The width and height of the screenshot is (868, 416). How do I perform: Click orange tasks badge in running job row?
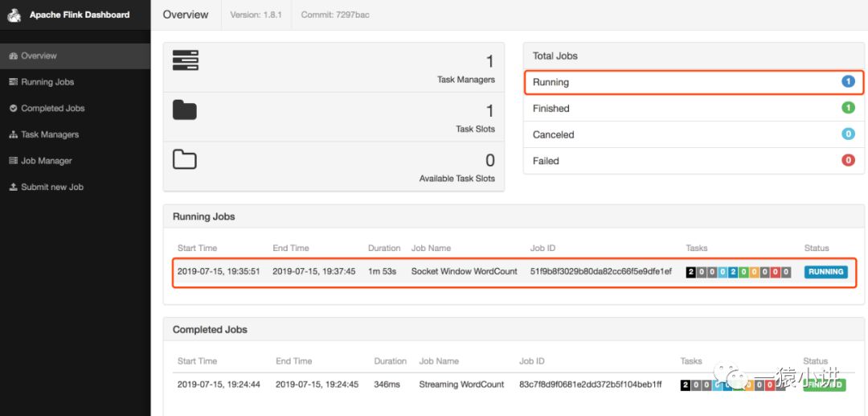[x=754, y=272]
